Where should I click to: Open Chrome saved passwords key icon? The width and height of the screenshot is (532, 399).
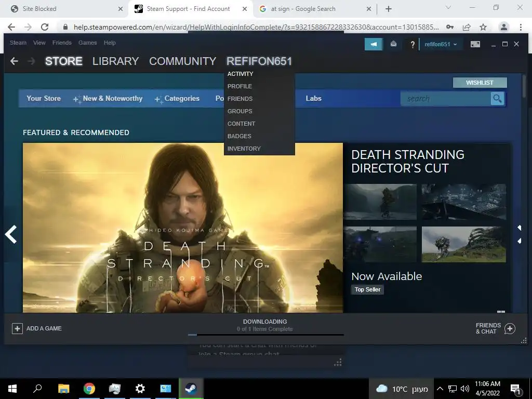pyautogui.click(x=450, y=27)
